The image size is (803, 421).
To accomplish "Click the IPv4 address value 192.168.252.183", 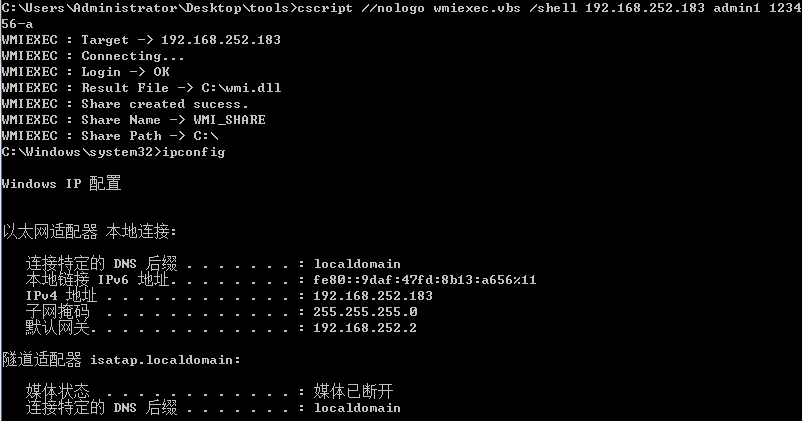I will click(x=373, y=296).
